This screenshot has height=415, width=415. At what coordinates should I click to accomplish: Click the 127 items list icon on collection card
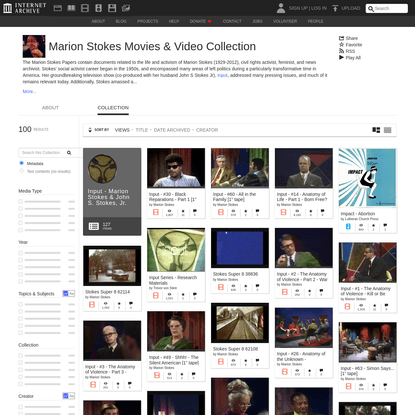click(x=94, y=226)
